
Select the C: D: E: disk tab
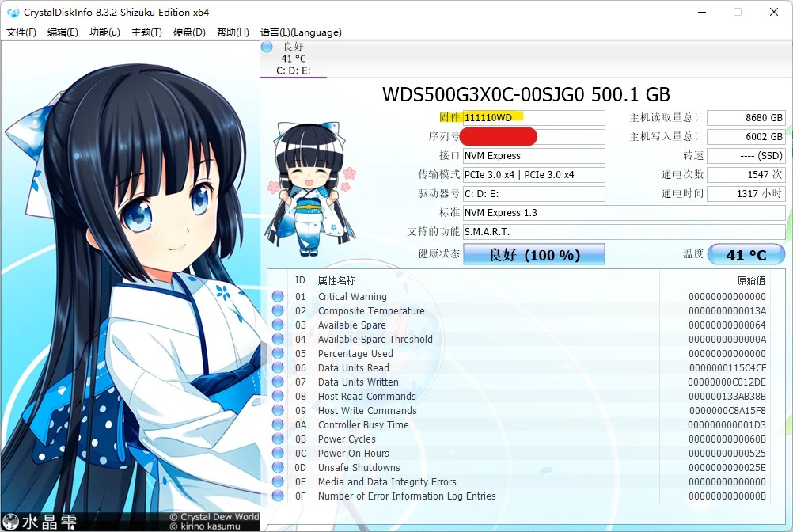tap(294, 59)
